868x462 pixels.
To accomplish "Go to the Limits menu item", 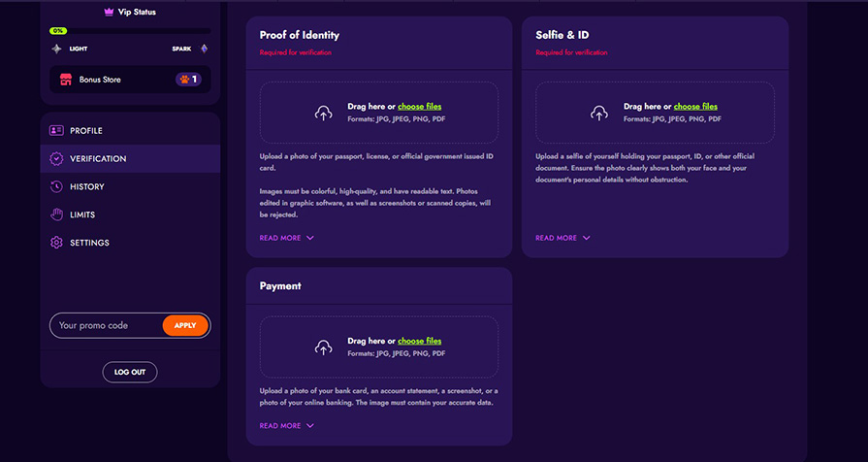I will pos(82,214).
